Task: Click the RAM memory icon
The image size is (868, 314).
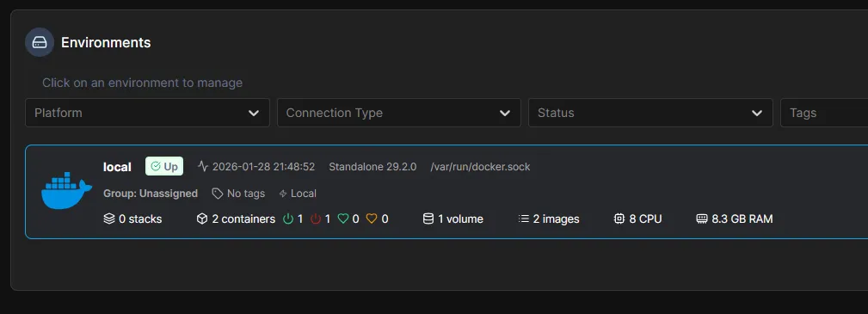Action: (702, 219)
